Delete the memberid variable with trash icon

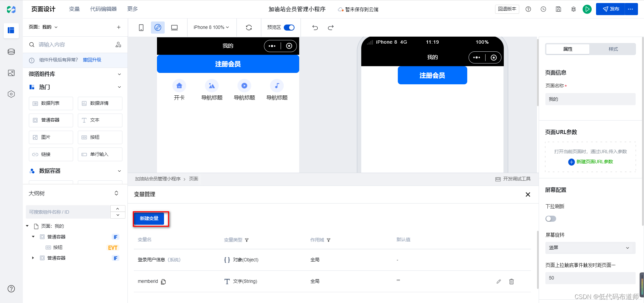pos(512,282)
